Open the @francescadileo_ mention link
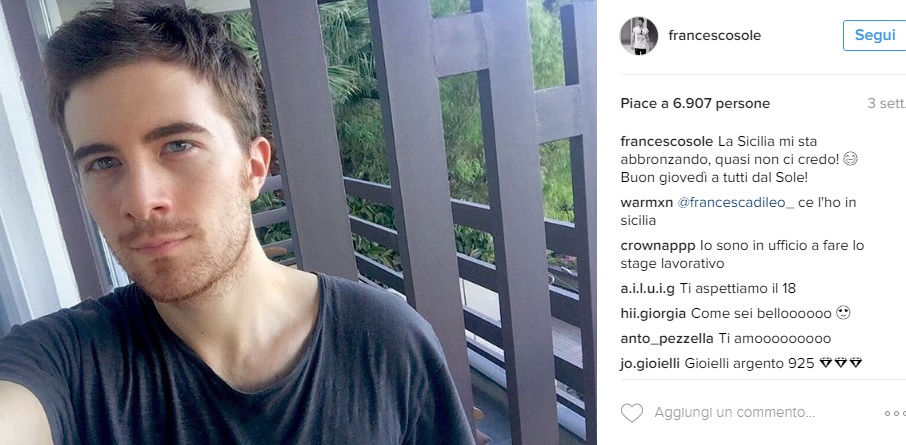This screenshot has width=906, height=445. (x=736, y=203)
